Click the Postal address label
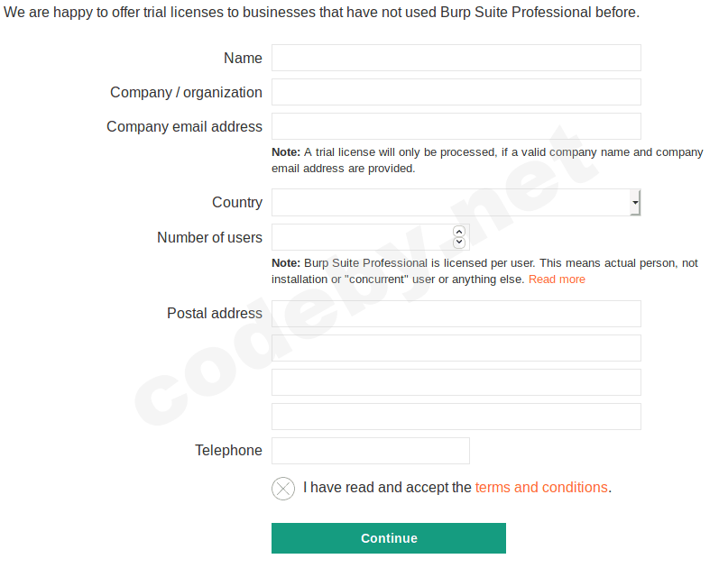Screen dimensions: 728x568 pyautogui.click(x=215, y=314)
